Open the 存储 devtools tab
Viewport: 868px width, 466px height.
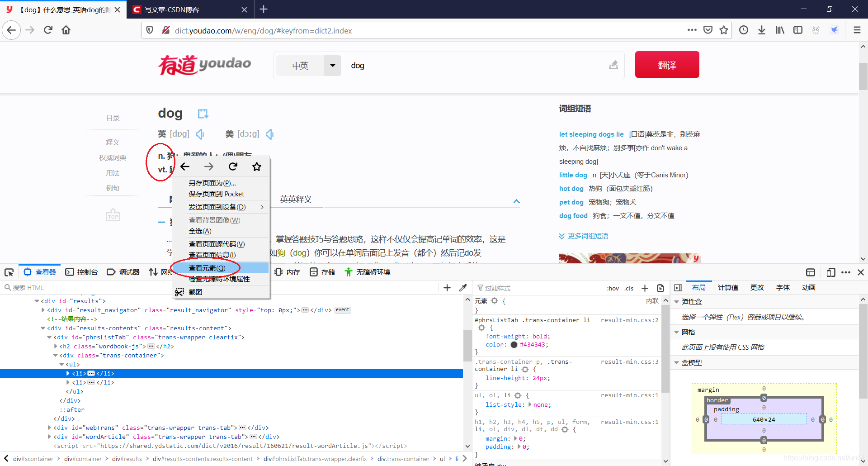coord(323,272)
